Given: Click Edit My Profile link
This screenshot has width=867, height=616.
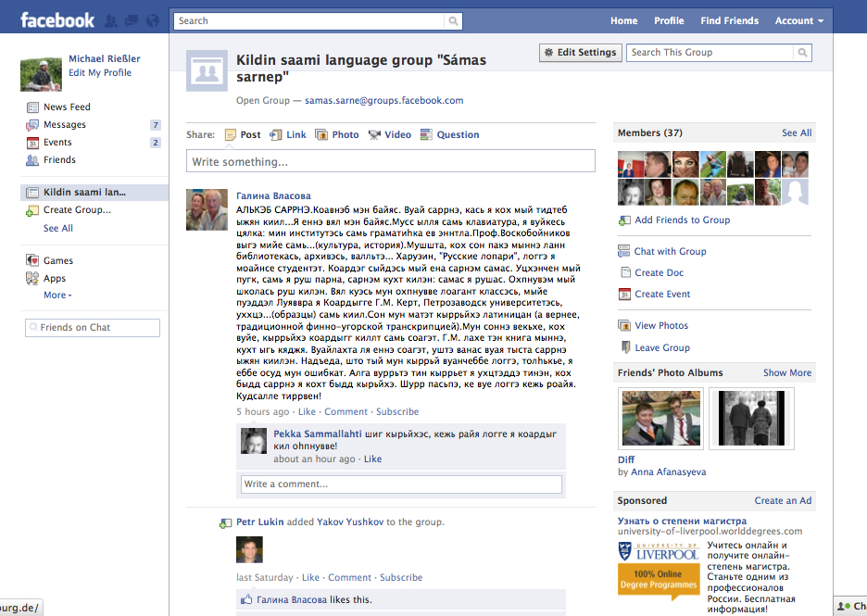Looking at the screenshot, I should (100, 72).
